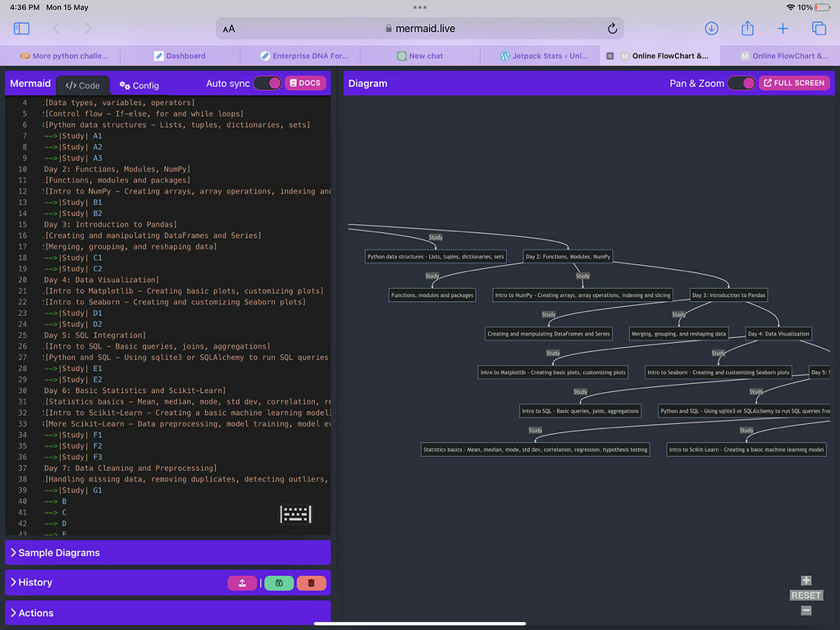Expand the History section
This screenshot has height=630, width=840.
34,582
